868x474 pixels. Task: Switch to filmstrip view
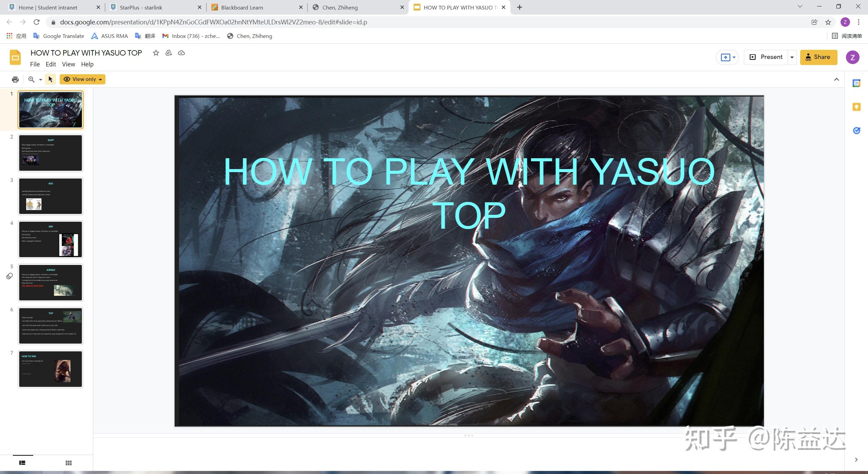pyautogui.click(x=22, y=463)
